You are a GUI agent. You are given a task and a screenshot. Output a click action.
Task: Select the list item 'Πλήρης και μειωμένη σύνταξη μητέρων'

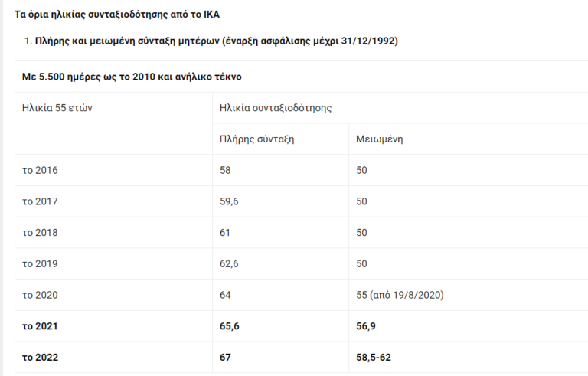[217, 40]
